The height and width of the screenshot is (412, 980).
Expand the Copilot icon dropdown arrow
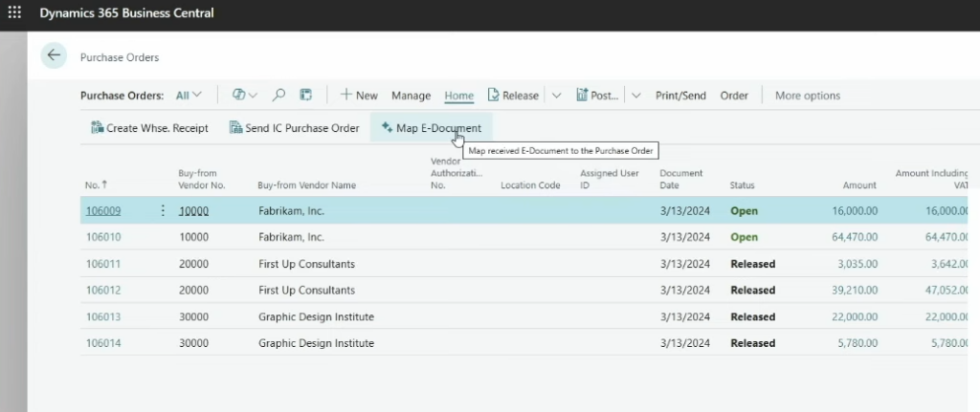click(x=253, y=96)
